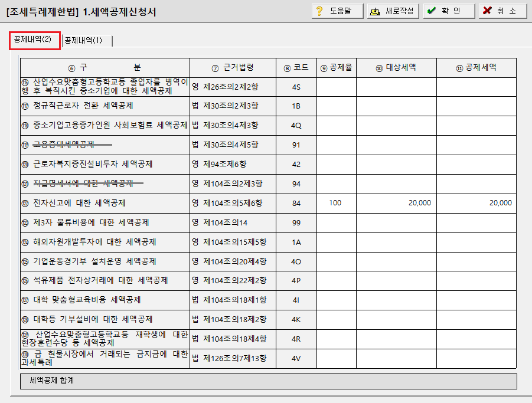Click the 새로작성 printer icon
The width and height of the screenshot is (532, 403).
pyautogui.click(x=375, y=11)
